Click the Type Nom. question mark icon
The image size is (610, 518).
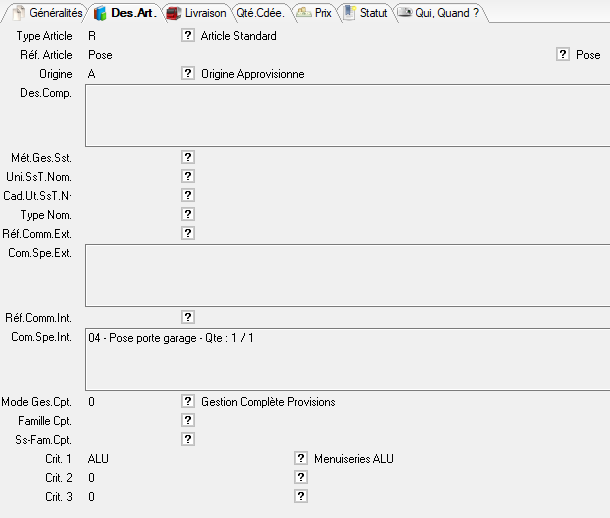188,214
